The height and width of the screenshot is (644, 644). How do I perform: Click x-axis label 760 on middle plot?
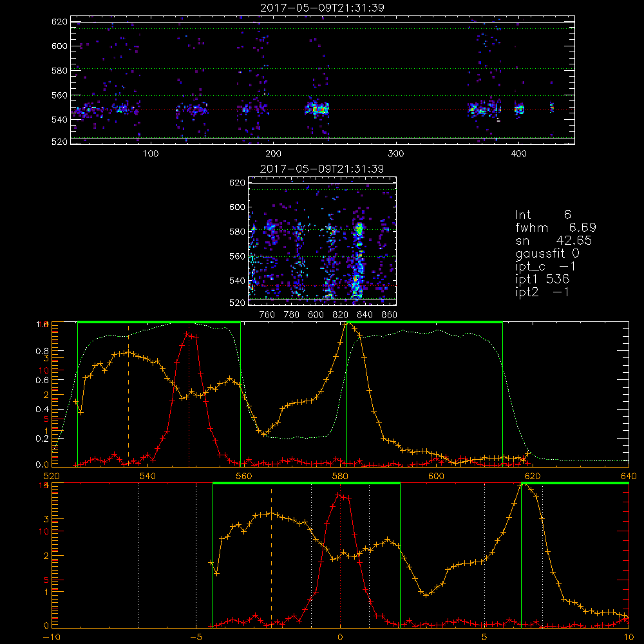[267, 315]
